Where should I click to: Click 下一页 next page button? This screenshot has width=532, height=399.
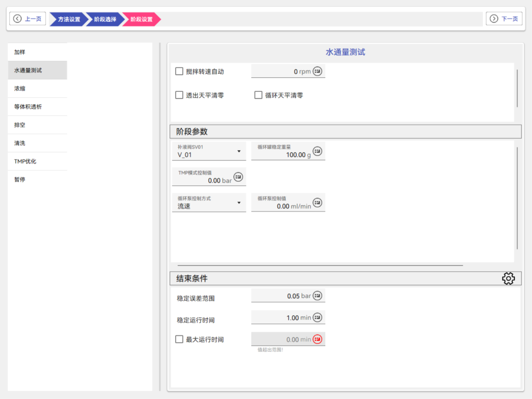coord(504,19)
